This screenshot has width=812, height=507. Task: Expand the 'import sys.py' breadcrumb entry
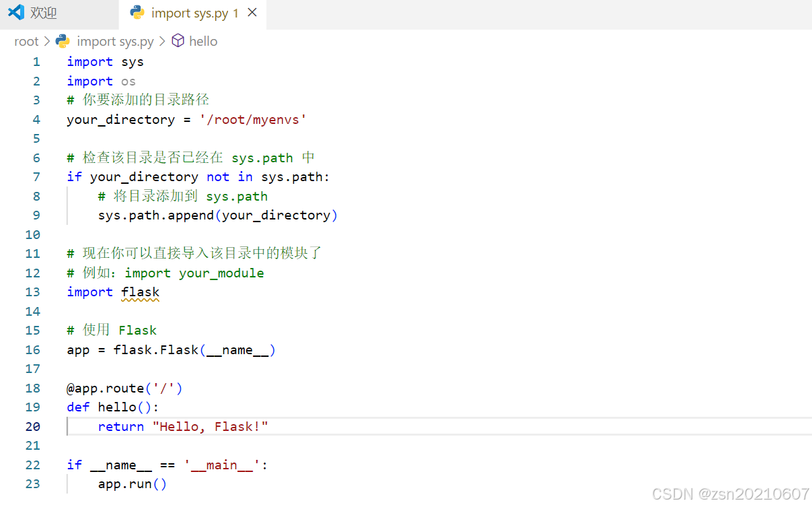point(114,41)
